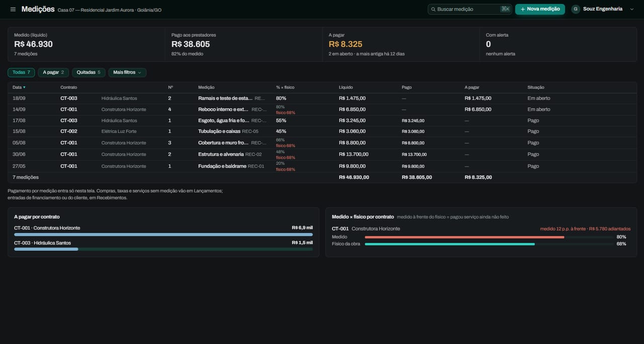Switch to the A pagar 2 filter tab
Screen dimensions: 644x344
click(53, 73)
